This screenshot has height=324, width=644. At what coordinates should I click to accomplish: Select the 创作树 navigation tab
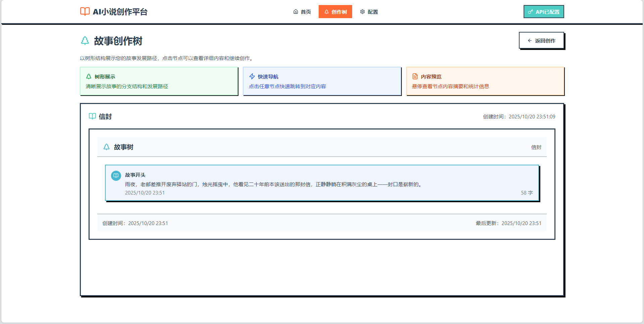coord(335,11)
